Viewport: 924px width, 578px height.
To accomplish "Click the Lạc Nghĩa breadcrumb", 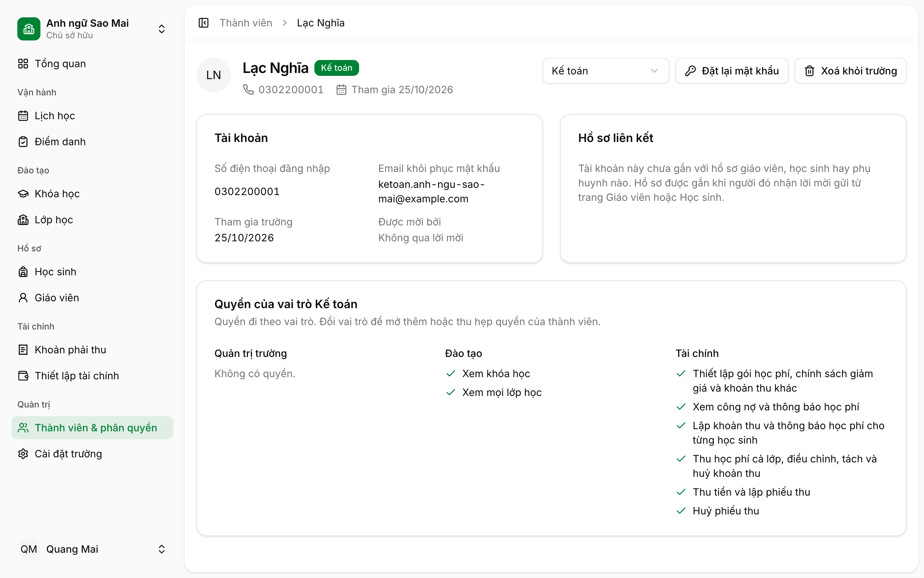I will (x=321, y=23).
